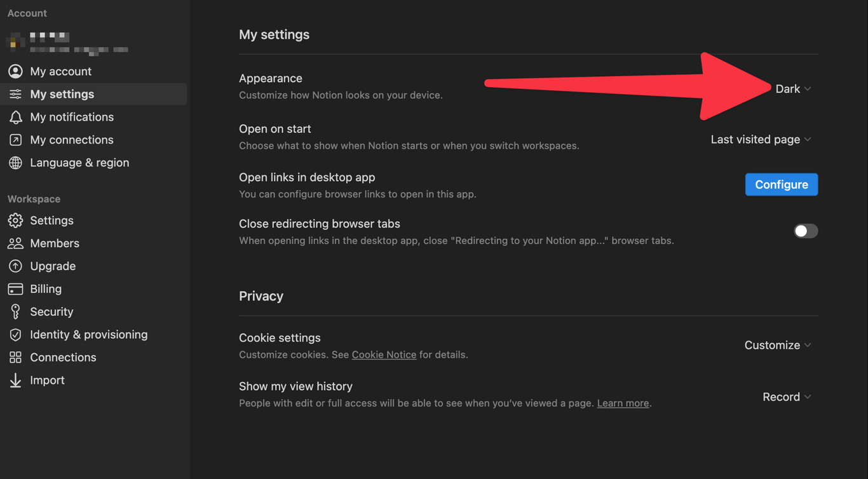The width and height of the screenshot is (868, 479).
Task: Open workspace Settings label
Action: [x=51, y=220]
